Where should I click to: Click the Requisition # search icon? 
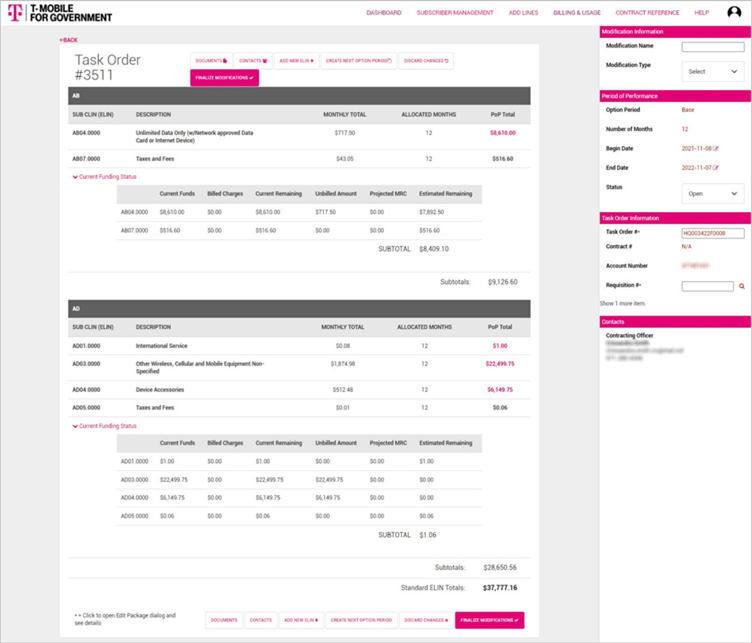[x=742, y=286]
